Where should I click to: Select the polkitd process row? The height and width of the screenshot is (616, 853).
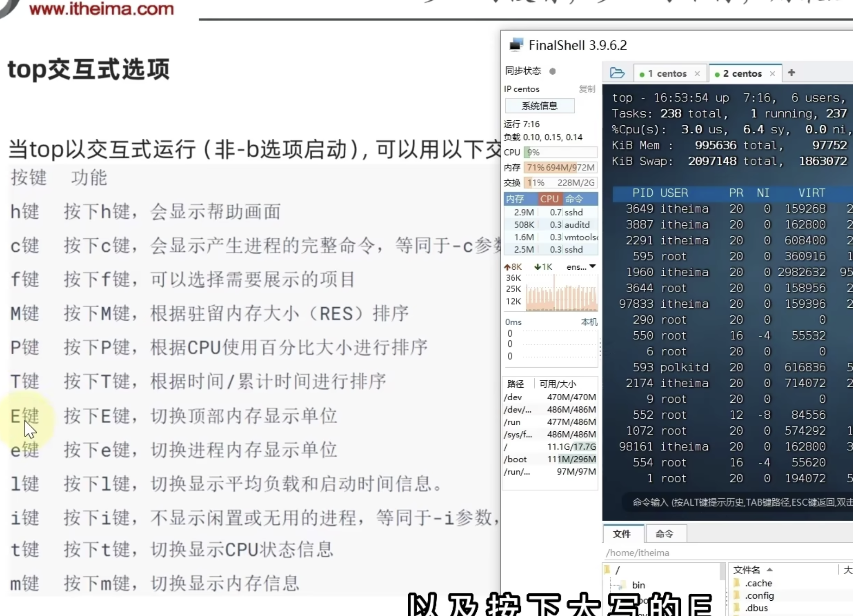(x=732, y=367)
